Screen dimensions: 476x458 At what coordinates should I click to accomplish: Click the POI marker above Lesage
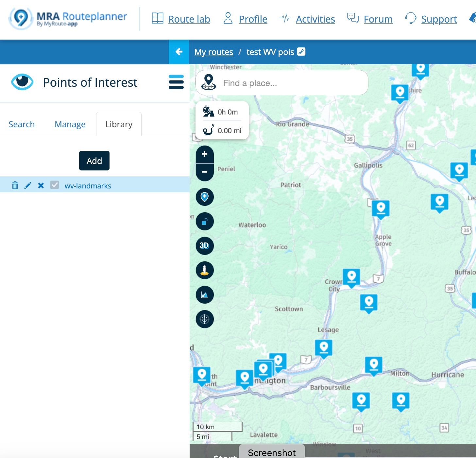[369, 303]
